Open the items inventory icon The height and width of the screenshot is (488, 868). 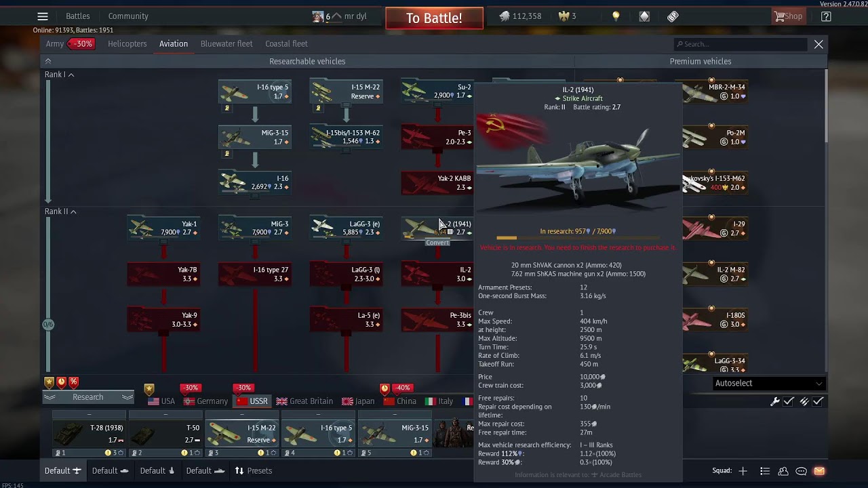pos(644,16)
